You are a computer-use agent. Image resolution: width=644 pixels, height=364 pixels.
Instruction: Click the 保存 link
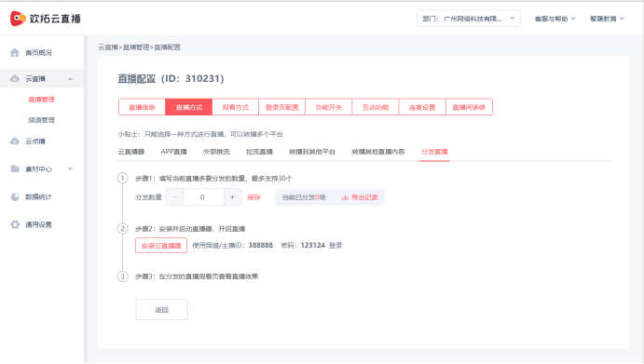click(253, 197)
